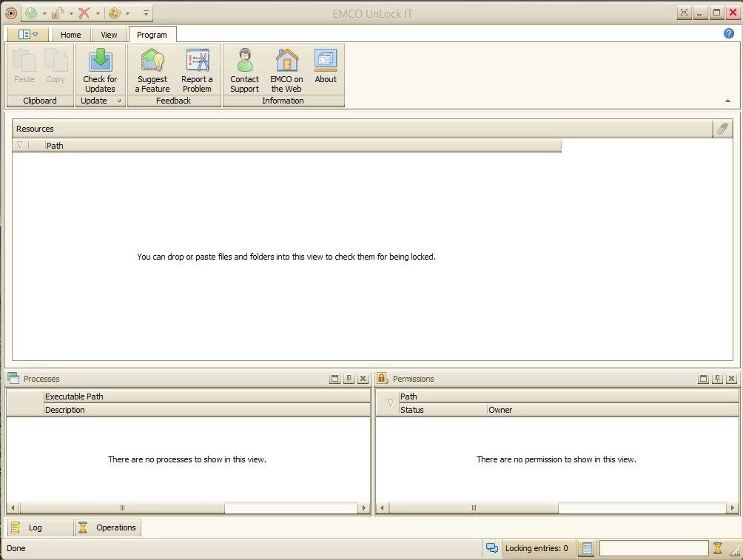743x560 pixels.
Task: Click the green refresh check icon in quick toolbar
Action: pyautogui.click(x=31, y=13)
